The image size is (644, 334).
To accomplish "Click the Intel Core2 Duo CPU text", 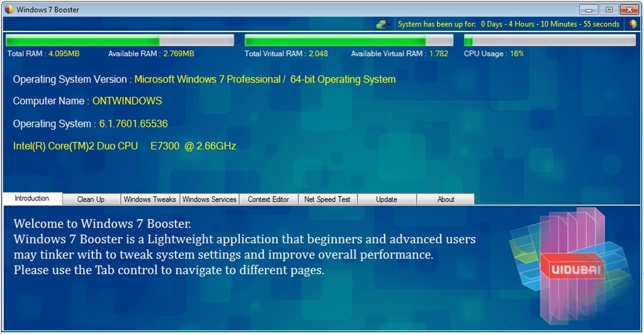I will coord(125,146).
